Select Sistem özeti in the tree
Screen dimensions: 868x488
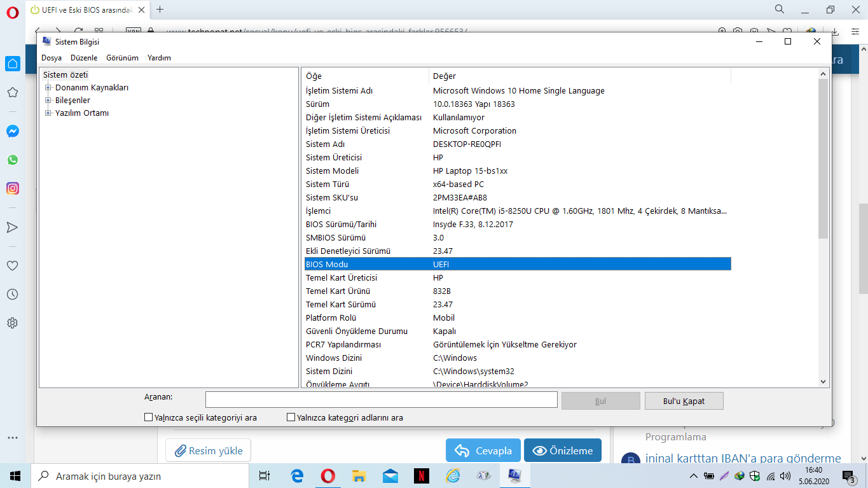[65, 74]
